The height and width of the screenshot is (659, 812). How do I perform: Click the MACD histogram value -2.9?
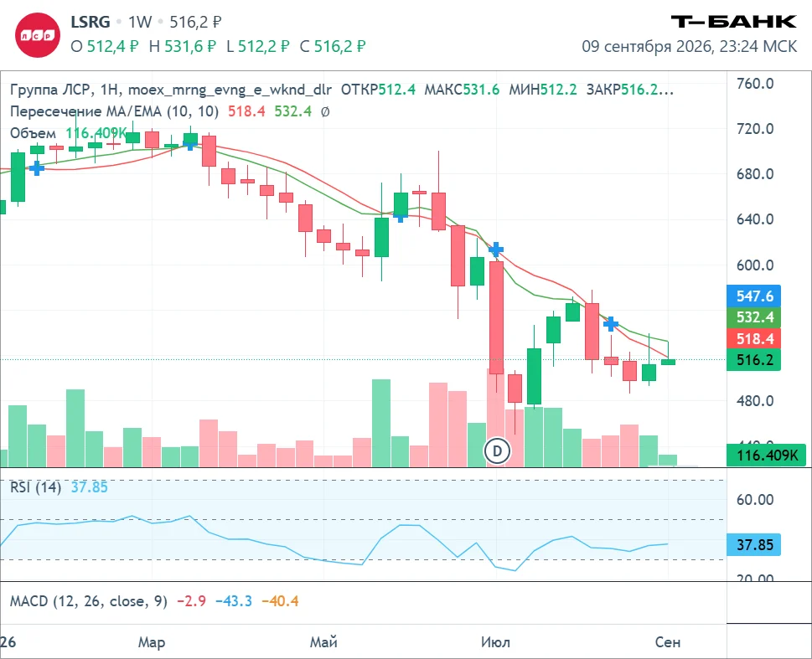192,601
